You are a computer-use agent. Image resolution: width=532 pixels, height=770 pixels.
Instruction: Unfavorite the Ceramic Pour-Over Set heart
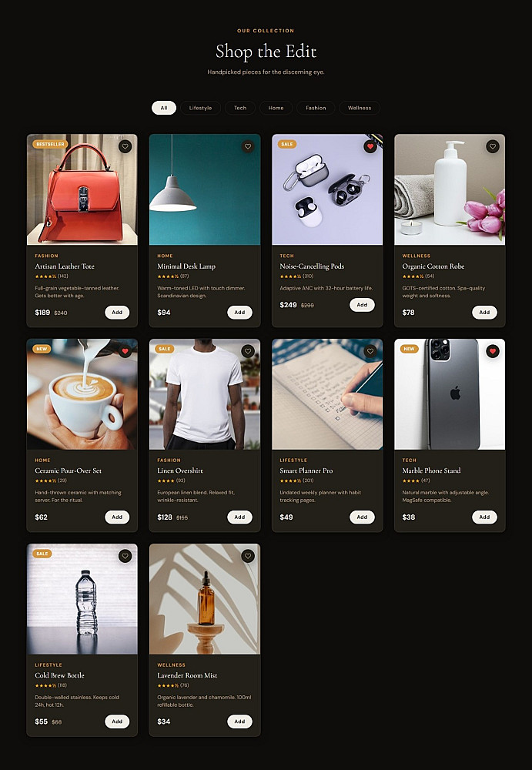[125, 351]
